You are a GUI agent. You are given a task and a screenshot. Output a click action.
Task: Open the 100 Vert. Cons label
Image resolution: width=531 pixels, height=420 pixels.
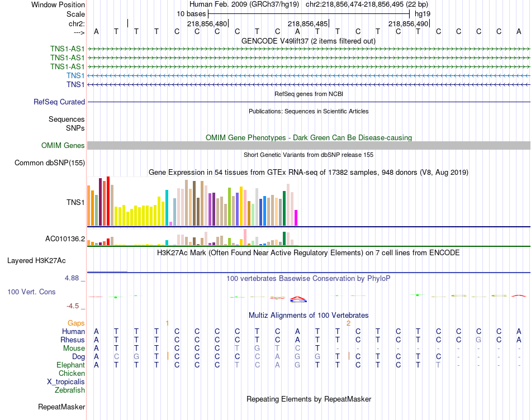tap(31, 292)
